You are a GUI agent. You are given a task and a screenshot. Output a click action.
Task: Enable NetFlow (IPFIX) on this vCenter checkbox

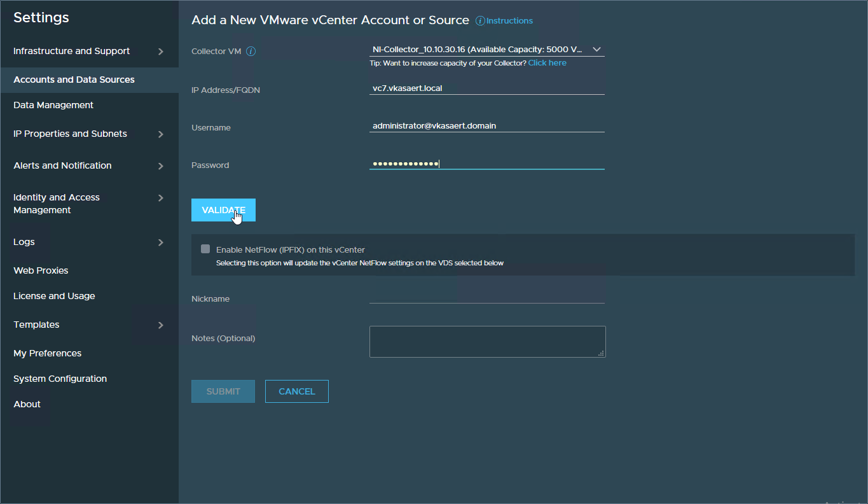[205, 249]
